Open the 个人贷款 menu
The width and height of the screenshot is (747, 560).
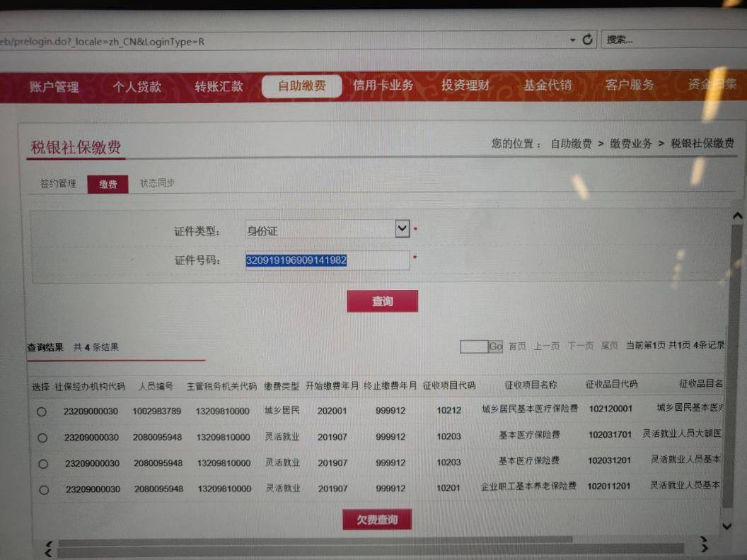[x=137, y=87]
